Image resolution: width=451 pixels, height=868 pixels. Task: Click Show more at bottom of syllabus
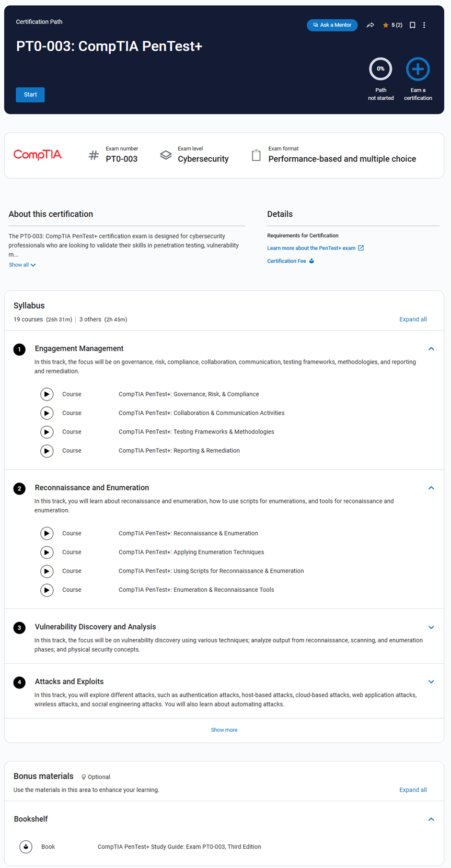tap(224, 730)
